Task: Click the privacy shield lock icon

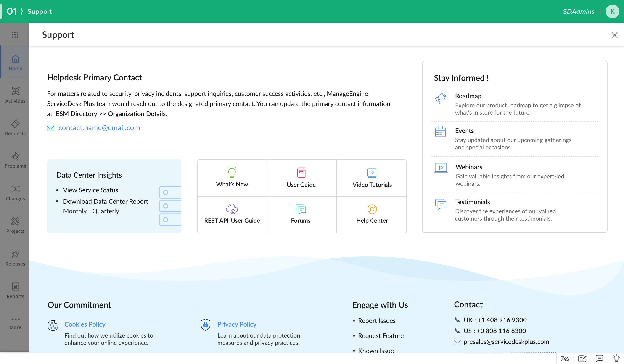Action: (205, 325)
